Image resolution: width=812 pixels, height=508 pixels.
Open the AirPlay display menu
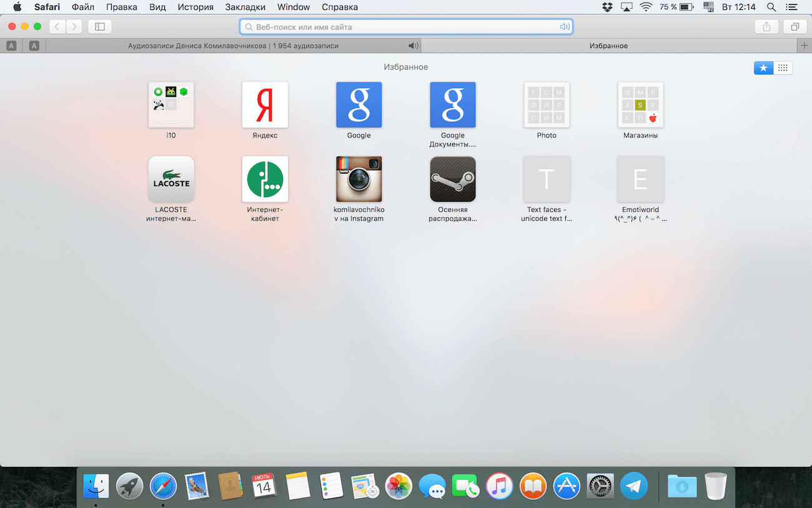pos(626,7)
